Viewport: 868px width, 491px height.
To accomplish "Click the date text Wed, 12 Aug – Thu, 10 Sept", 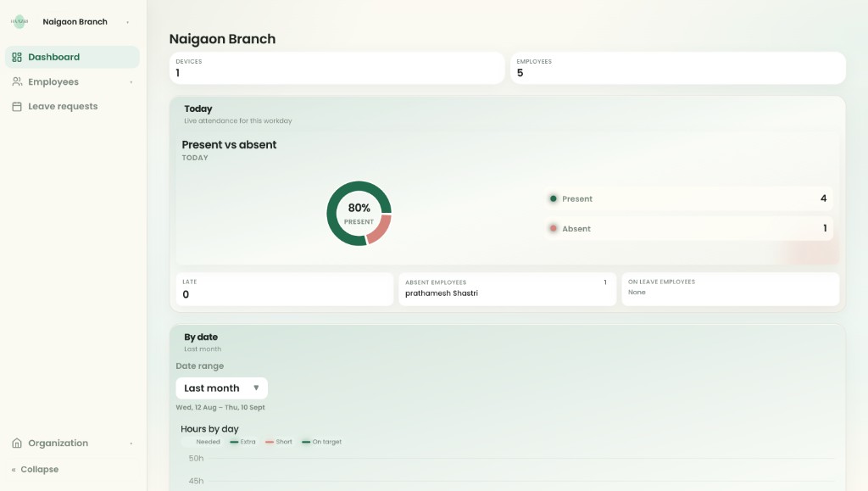I will tap(220, 407).
